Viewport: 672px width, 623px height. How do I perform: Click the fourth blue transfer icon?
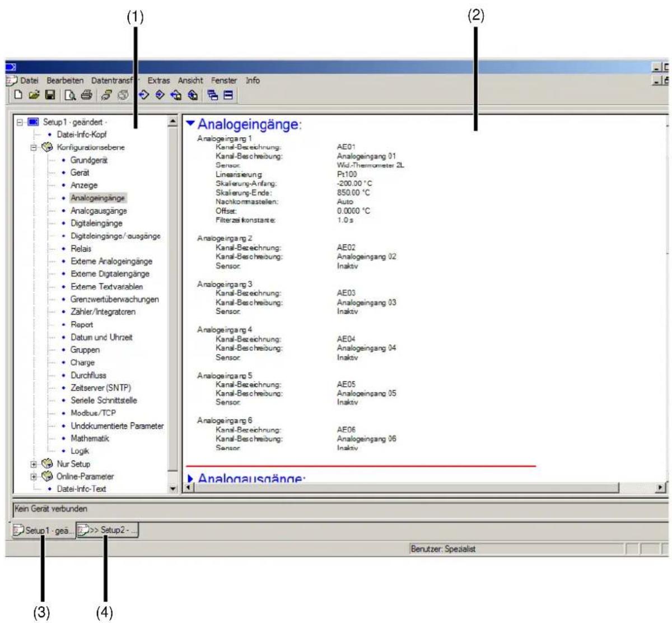tap(193, 96)
